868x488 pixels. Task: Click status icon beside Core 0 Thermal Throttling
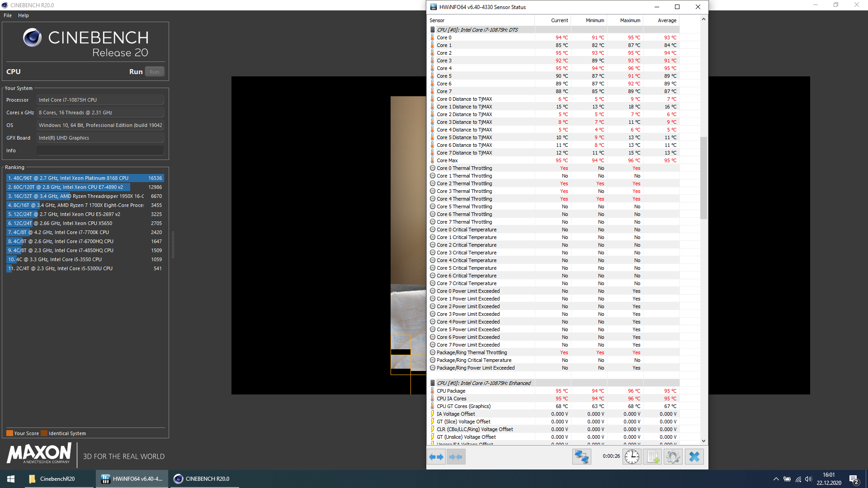pos(433,168)
